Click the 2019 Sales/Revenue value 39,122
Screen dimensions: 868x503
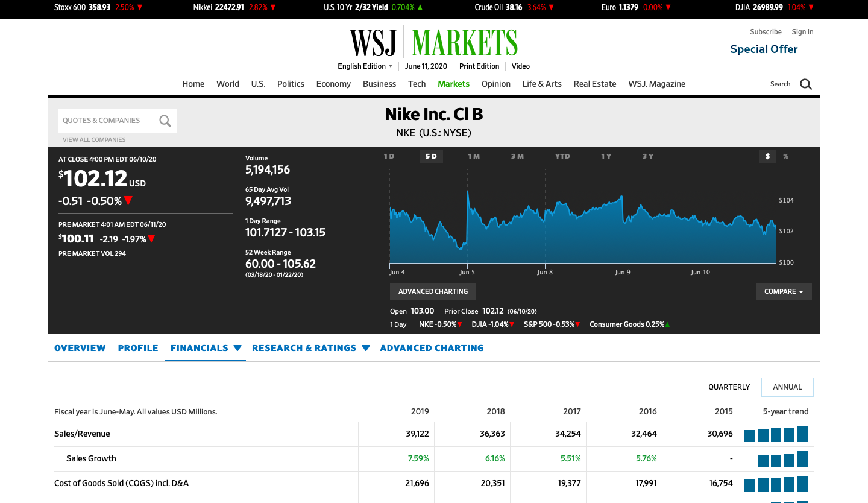tap(417, 434)
